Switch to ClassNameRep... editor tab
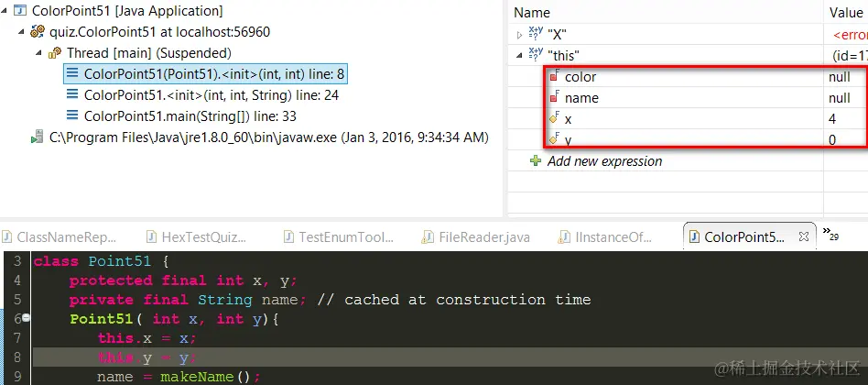This screenshot has width=868, height=385. pos(60,237)
